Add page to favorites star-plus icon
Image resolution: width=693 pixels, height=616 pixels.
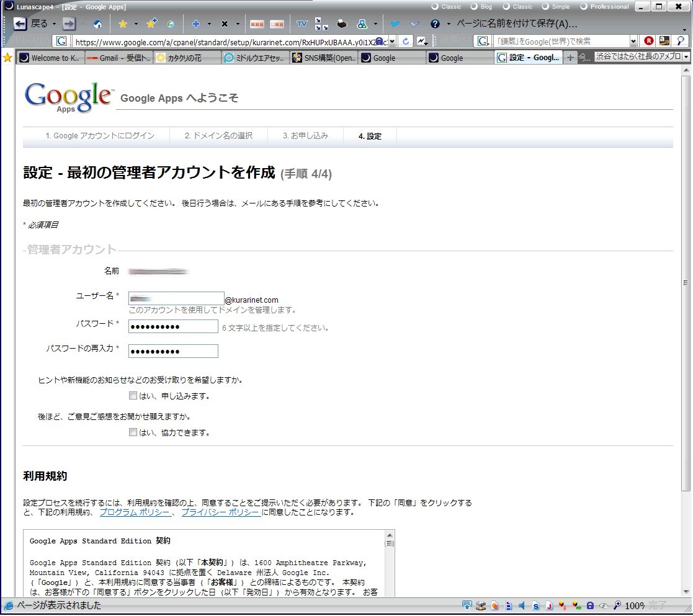(151, 24)
